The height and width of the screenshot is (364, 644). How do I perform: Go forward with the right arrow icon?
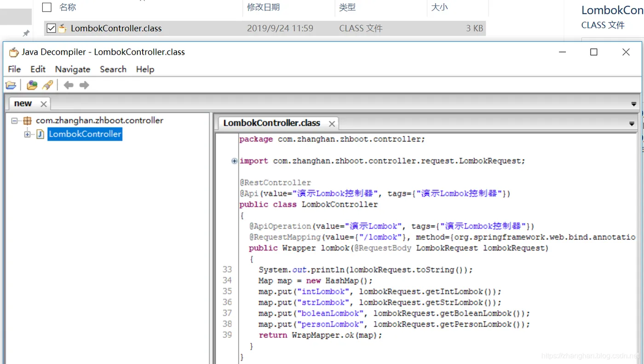(84, 85)
